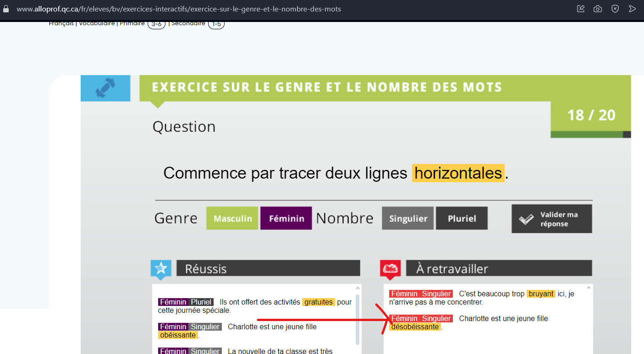
Task: Click the Réussis panel header
Action: coord(268,268)
